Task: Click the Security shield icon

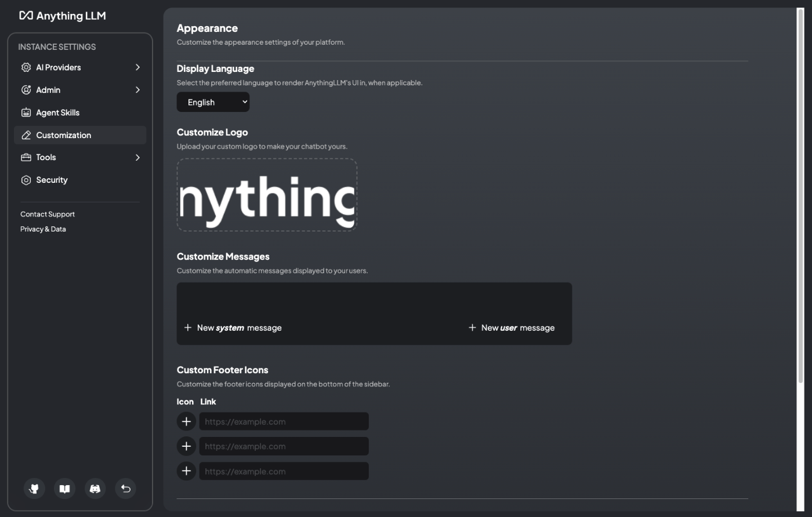Action: [26, 180]
